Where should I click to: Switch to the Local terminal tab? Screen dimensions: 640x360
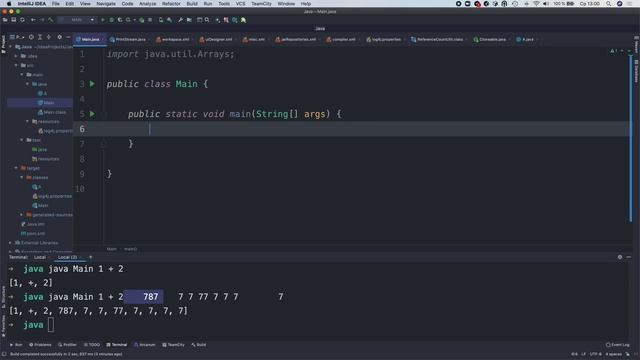pyautogui.click(x=40, y=257)
